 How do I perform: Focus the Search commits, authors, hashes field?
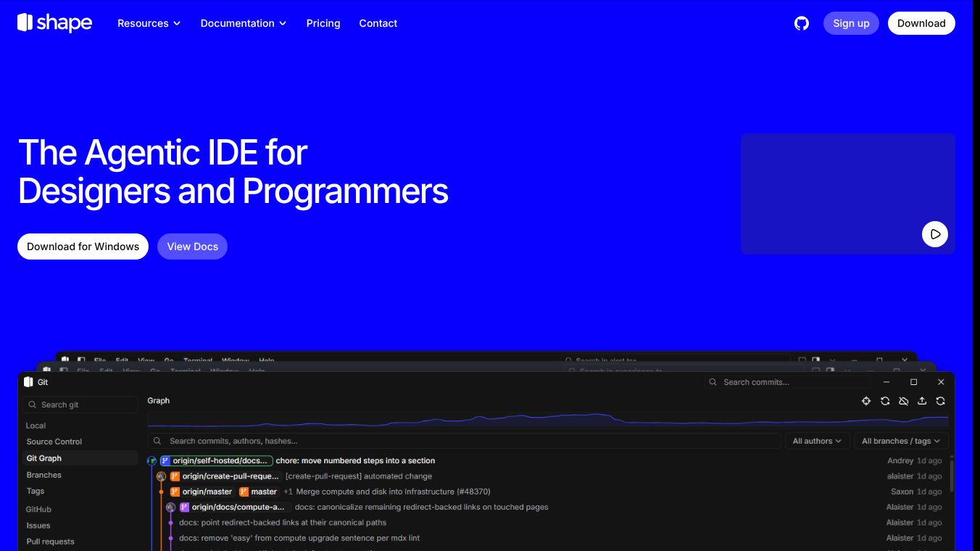pyautogui.click(x=465, y=441)
